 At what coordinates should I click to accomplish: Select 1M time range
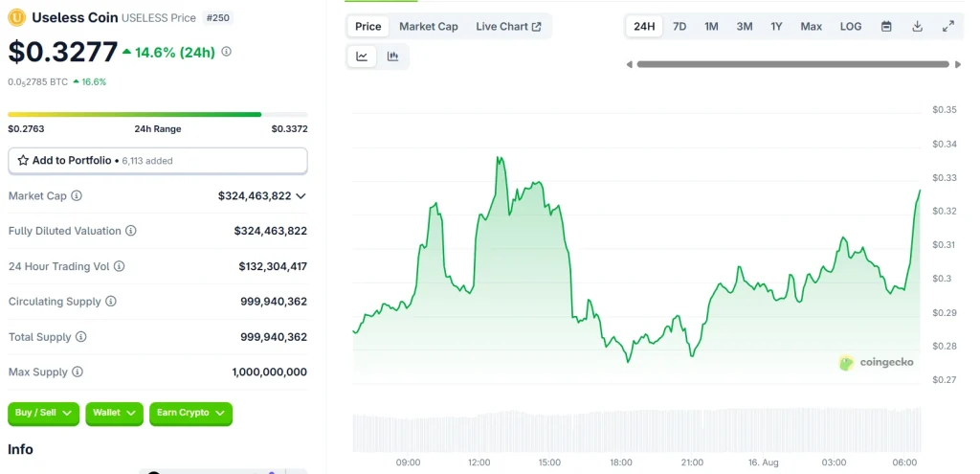click(x=711, y=26)
